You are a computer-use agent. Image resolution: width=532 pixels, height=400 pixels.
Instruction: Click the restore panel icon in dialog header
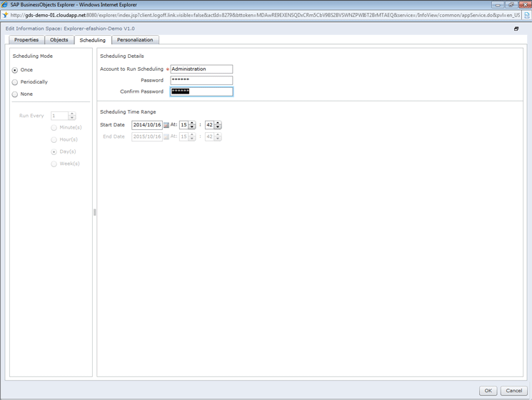pos(516,29)
